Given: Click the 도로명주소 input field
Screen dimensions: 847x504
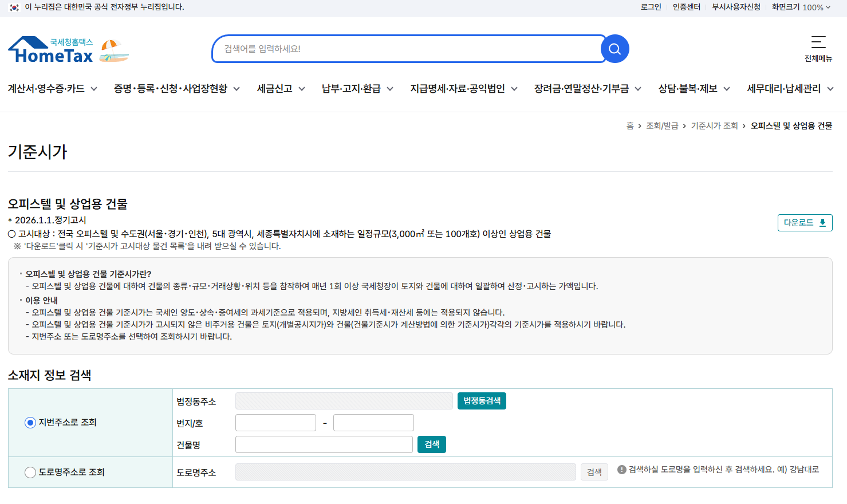Looking at the screenshot, I should 405,472.
